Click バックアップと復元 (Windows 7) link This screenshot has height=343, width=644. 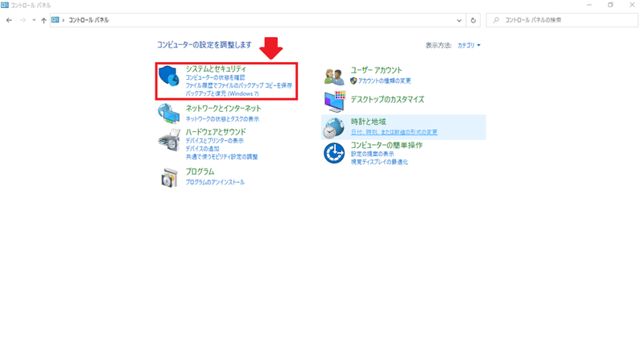pos(222,93)
